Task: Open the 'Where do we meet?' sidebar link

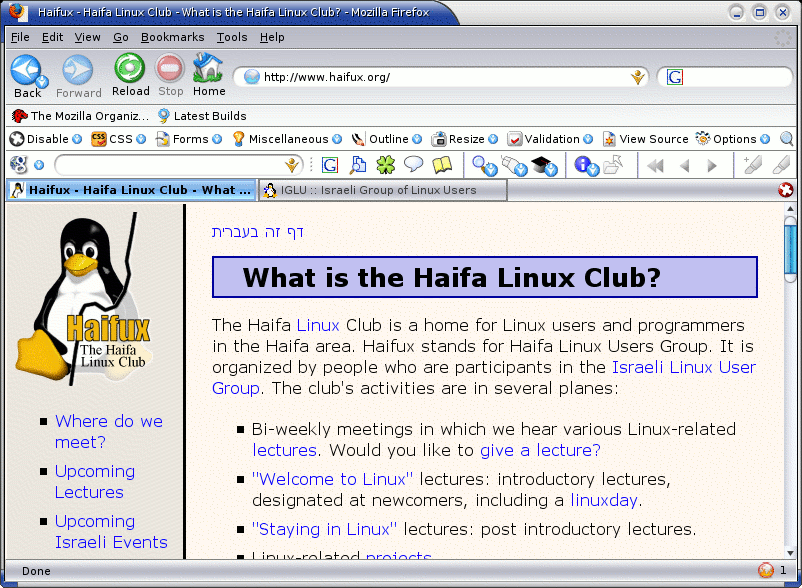Action: click(108, 432)
